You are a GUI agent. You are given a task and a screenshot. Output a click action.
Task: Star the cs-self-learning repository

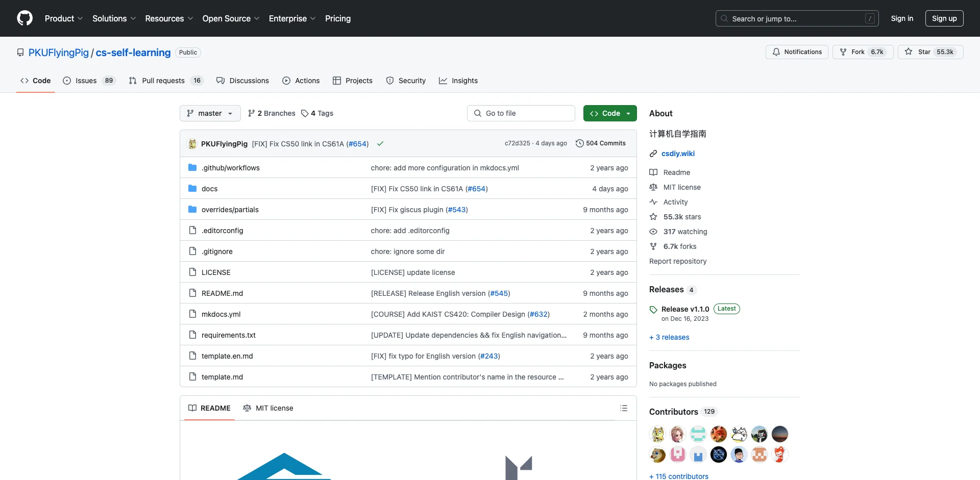pyautogui.click(x=930, y=52)
